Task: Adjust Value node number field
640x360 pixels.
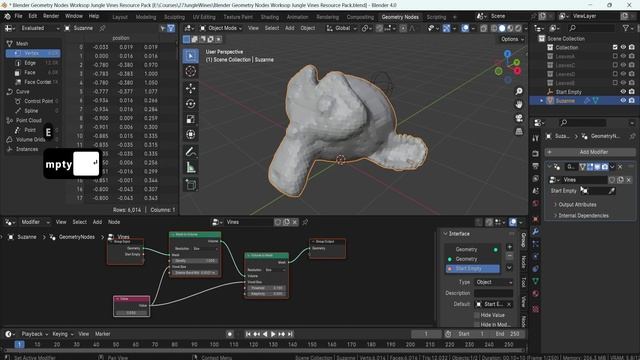Action: [131, 313]
